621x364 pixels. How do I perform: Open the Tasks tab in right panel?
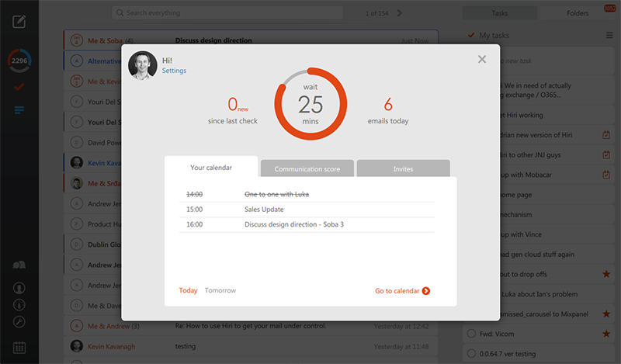499,13
